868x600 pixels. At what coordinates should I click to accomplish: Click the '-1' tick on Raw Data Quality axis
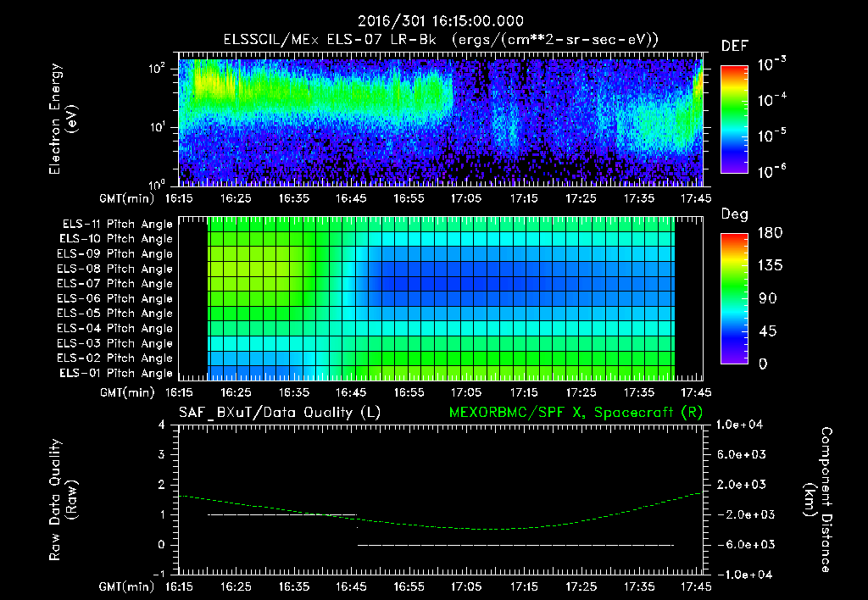click(159, 575)
